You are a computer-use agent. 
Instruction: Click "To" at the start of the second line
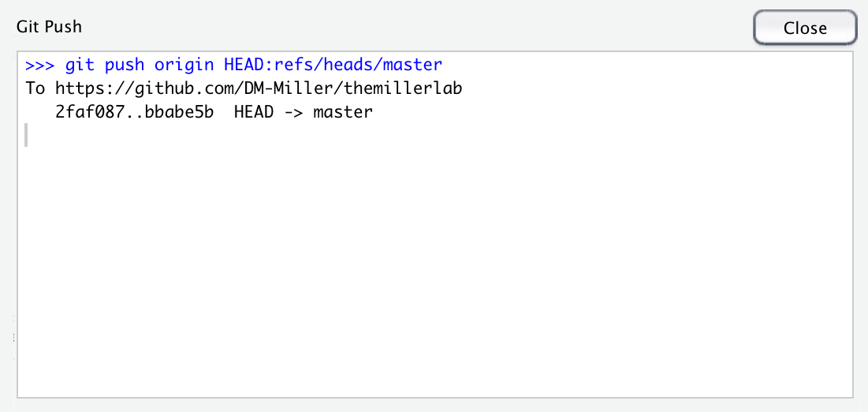[35, 88]
